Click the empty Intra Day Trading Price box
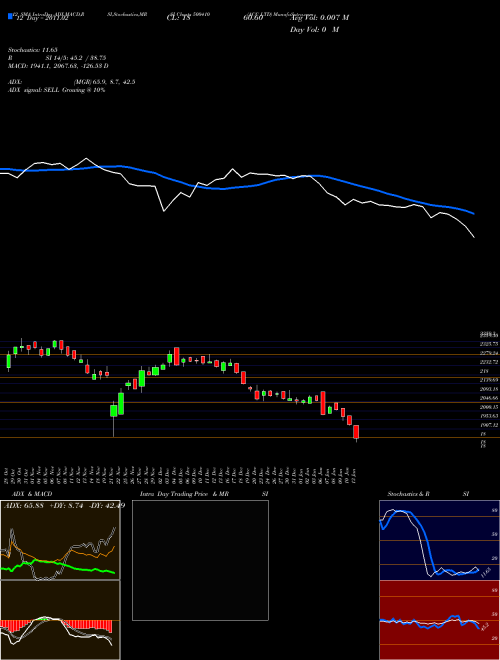Screen dimensions: 500x660 coord(200,560)
